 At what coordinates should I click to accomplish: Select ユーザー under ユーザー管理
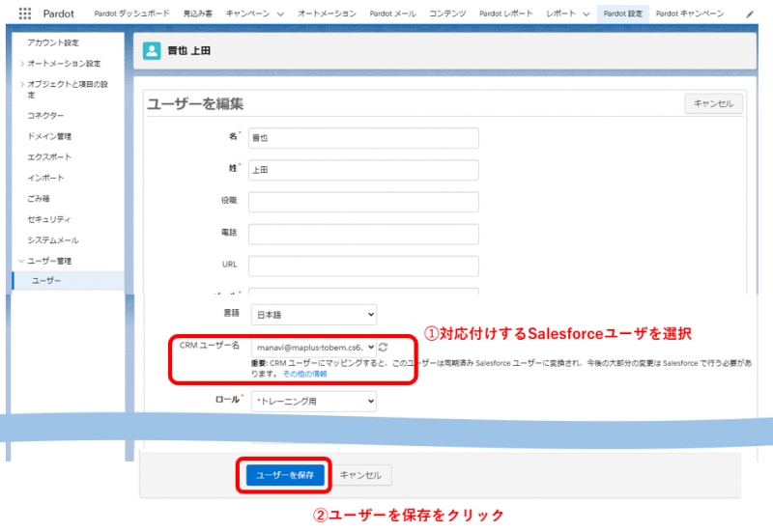[68, 281]
